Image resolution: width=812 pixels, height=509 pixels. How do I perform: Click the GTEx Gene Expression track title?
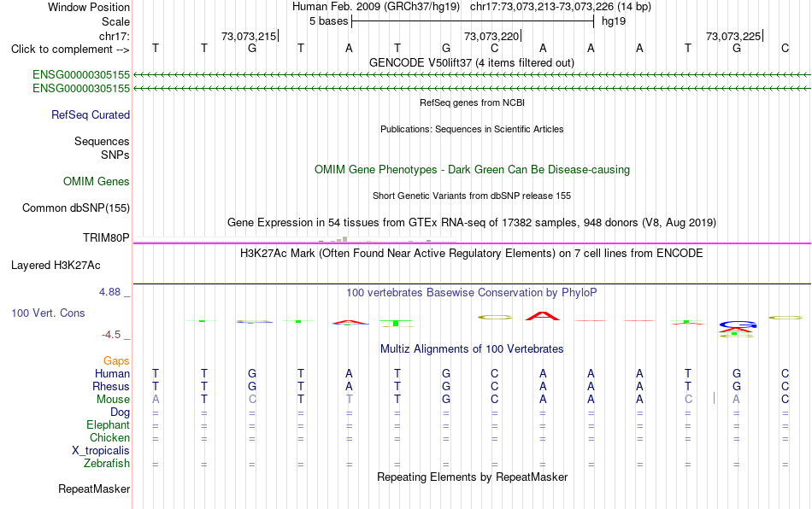[x=472, y=222]
